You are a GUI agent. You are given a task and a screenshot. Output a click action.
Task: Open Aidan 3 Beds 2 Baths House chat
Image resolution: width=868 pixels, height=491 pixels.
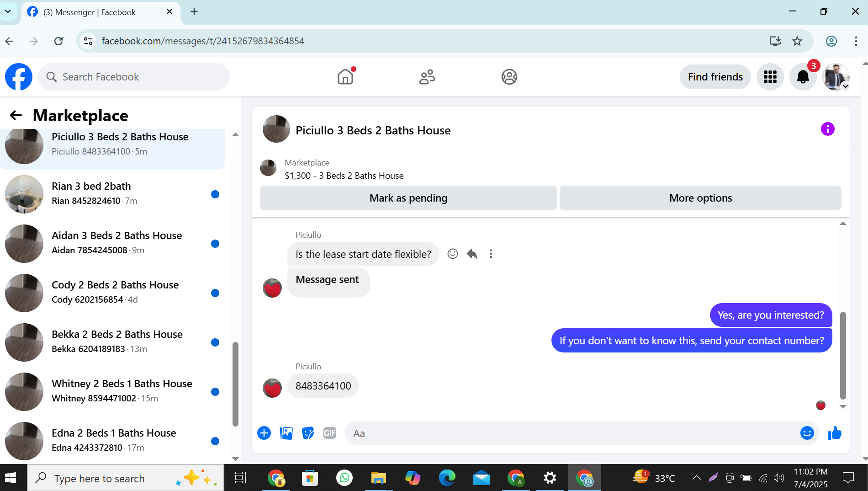[x=112, y=243]
